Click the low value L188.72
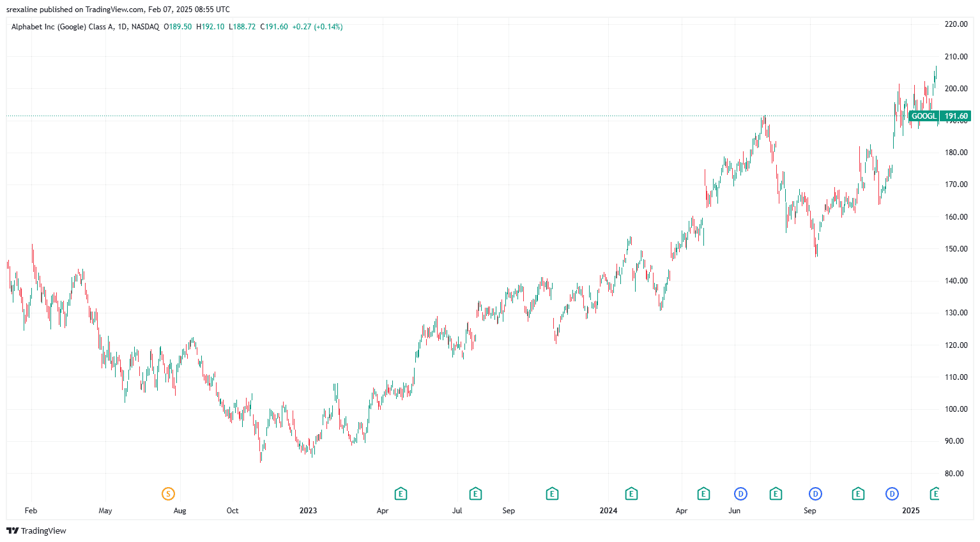 pos(242,27)
